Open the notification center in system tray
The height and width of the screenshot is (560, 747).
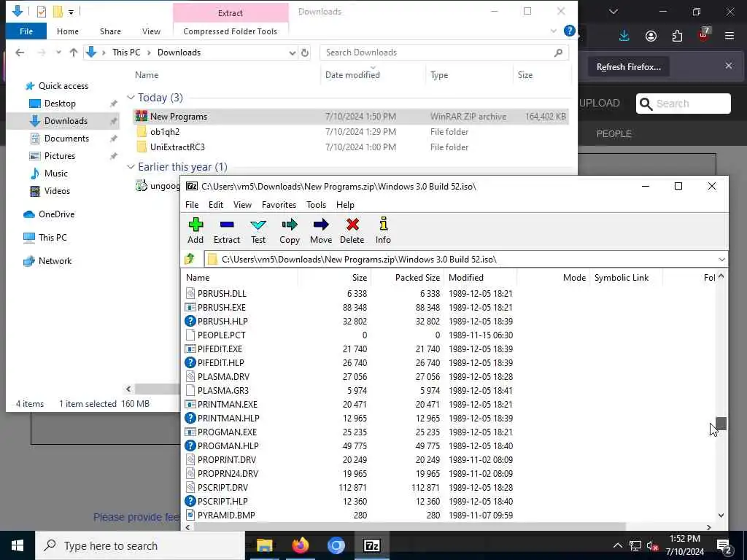724,545
